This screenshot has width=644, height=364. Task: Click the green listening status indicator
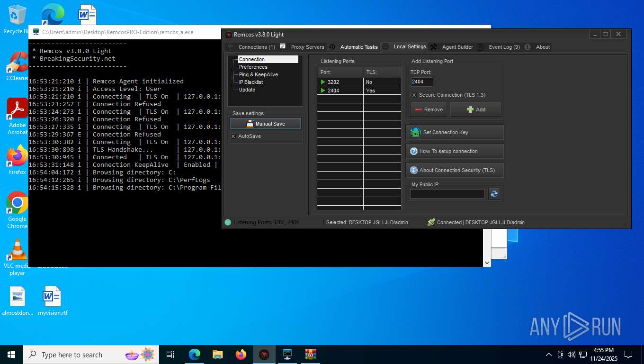[x=228, y=222]
